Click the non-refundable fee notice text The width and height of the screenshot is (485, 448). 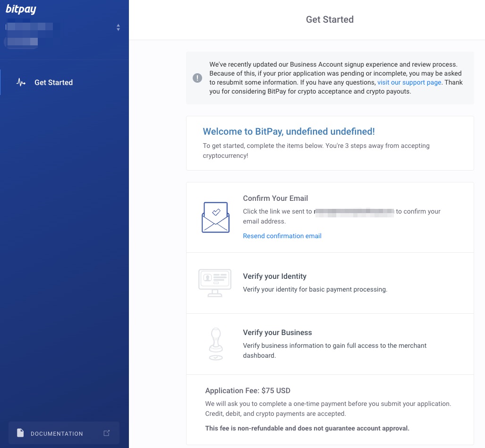pyautogui.click(x=307, y=428)
